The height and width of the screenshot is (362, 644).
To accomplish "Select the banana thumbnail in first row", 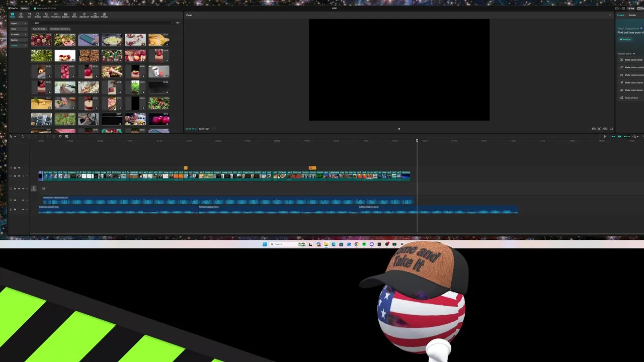I will [x=159, y=39].
